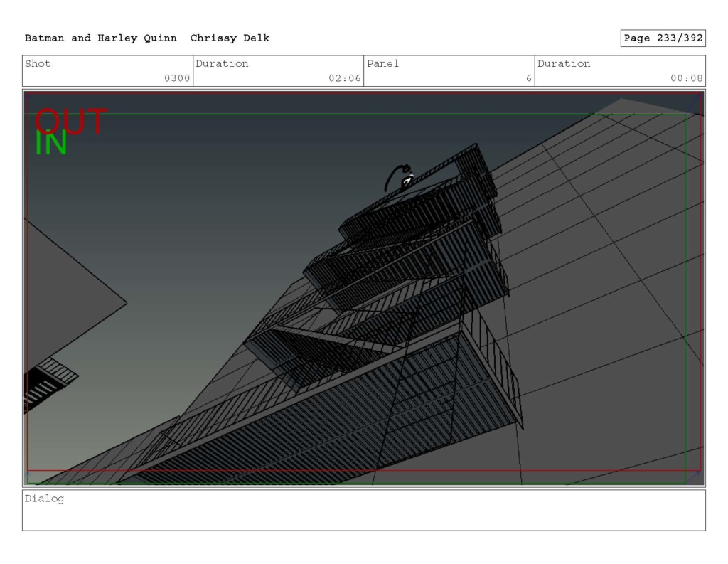Image resolution: width=728 pixels, height=564 pixels.
Task: Click shot duration value '02:06'
Action: tap(345, 78)
